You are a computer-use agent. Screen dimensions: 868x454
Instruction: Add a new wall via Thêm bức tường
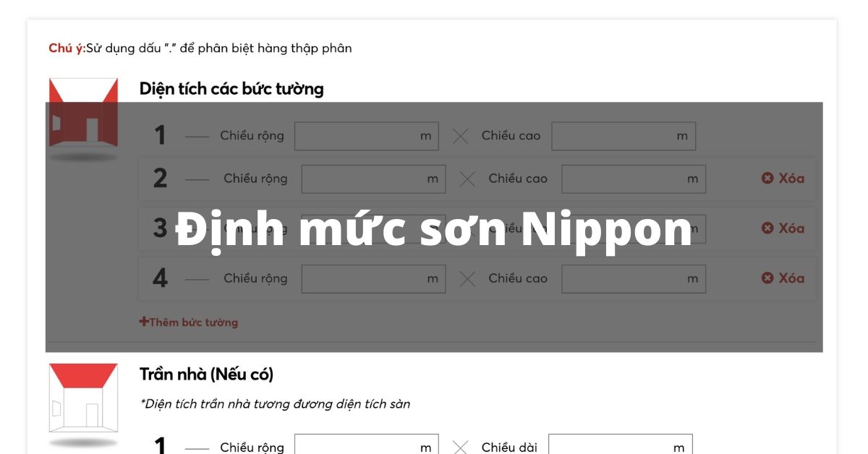point(189,322)
